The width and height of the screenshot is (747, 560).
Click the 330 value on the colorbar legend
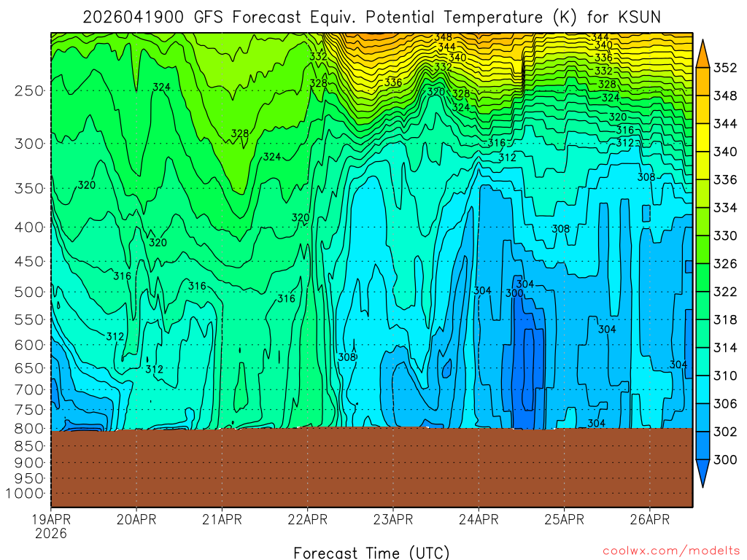point(724,236)
